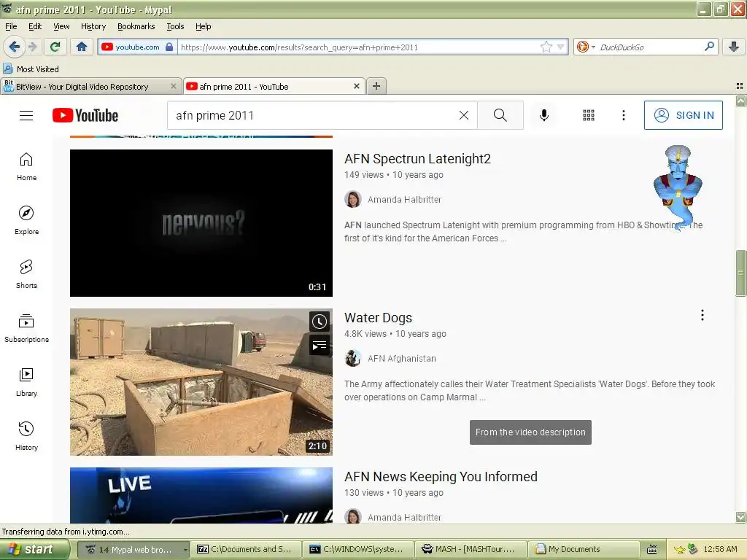Open a new browser tab
747x560 pixels.
[376, 86]
